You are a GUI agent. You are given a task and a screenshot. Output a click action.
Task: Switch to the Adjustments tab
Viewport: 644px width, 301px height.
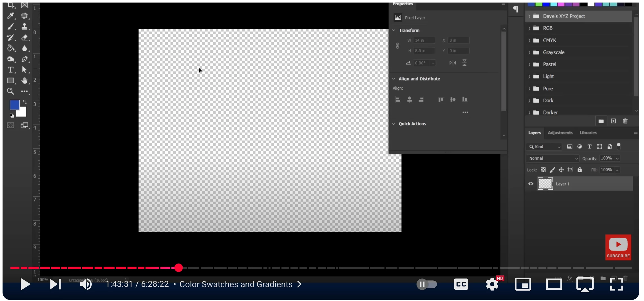(x=560, y=133)
